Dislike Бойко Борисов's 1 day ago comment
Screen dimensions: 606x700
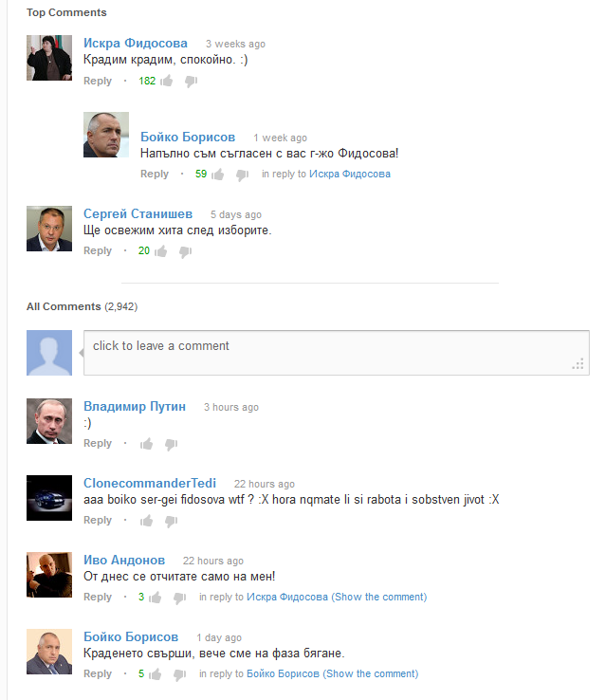[x=179, y=674]
